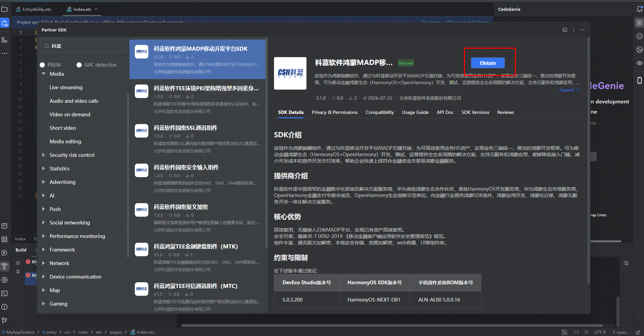The width and height of the screenshot is (644, 336).
Task: Expand the Push category
Action: (44, 209)
